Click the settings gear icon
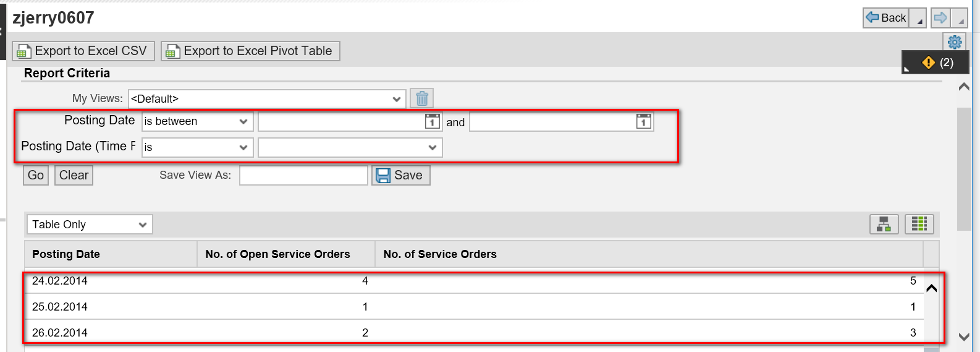The height and width of the screenshot is (352, 980). pyautogui.click(x=955, y=42)
